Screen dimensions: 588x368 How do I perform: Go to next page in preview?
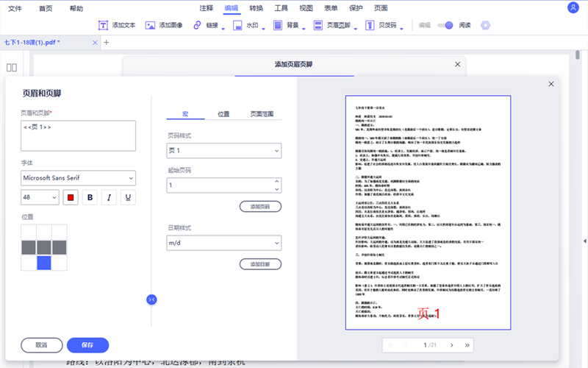(452, 344)
